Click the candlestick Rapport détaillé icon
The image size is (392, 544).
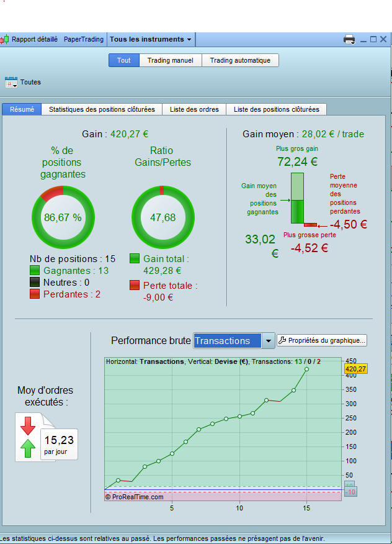pos(5,40)
